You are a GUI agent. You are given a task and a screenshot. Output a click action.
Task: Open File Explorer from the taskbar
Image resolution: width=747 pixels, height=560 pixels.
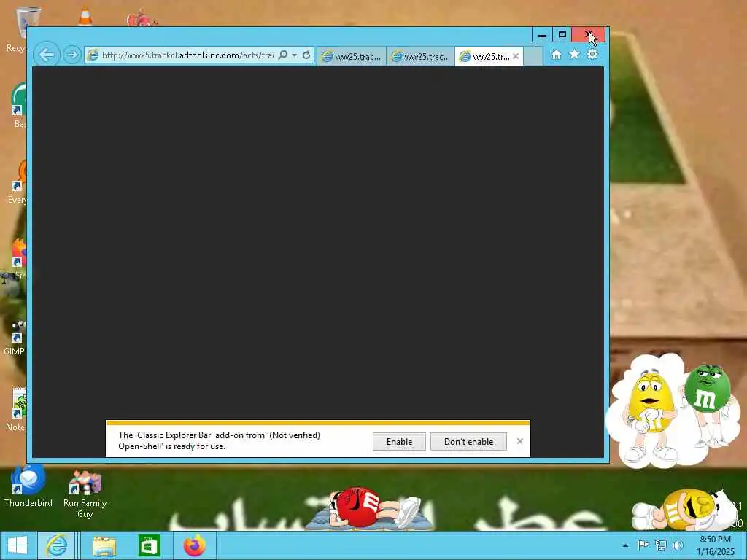click(x=104, y=545)
